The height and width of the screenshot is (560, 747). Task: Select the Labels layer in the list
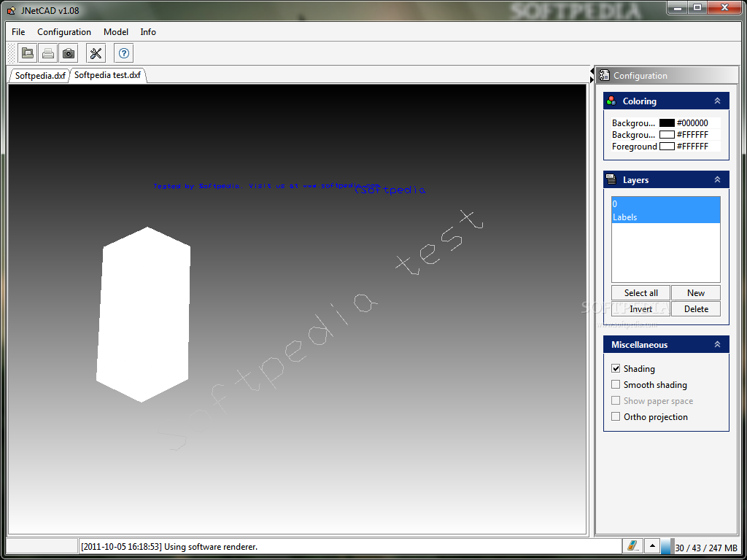pyautogui.click(x=665, y=217)
